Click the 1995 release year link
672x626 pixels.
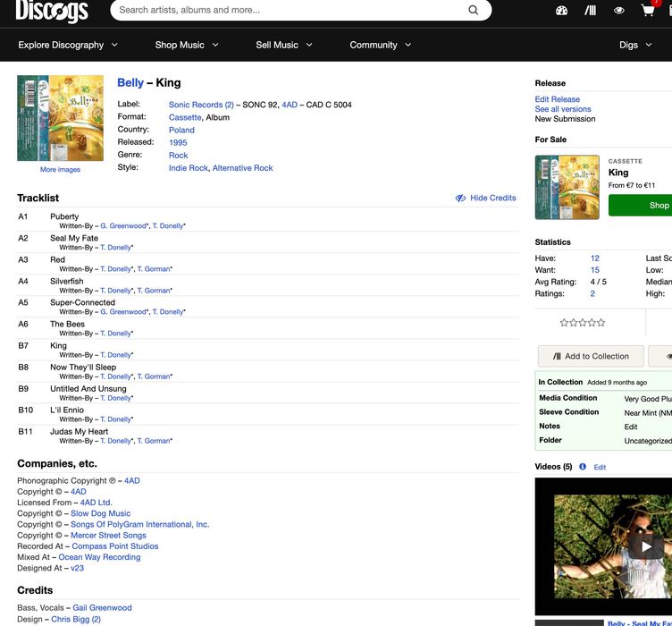coord(178,142)
